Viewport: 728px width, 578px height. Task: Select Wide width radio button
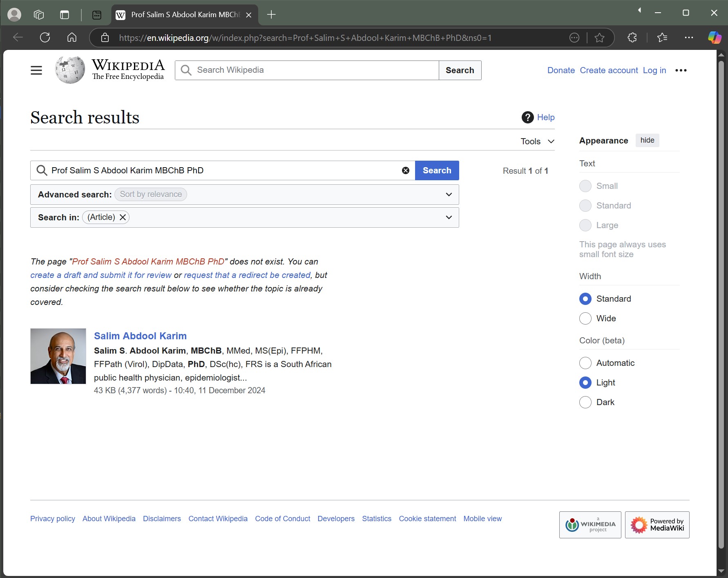[x=585, y=318]
